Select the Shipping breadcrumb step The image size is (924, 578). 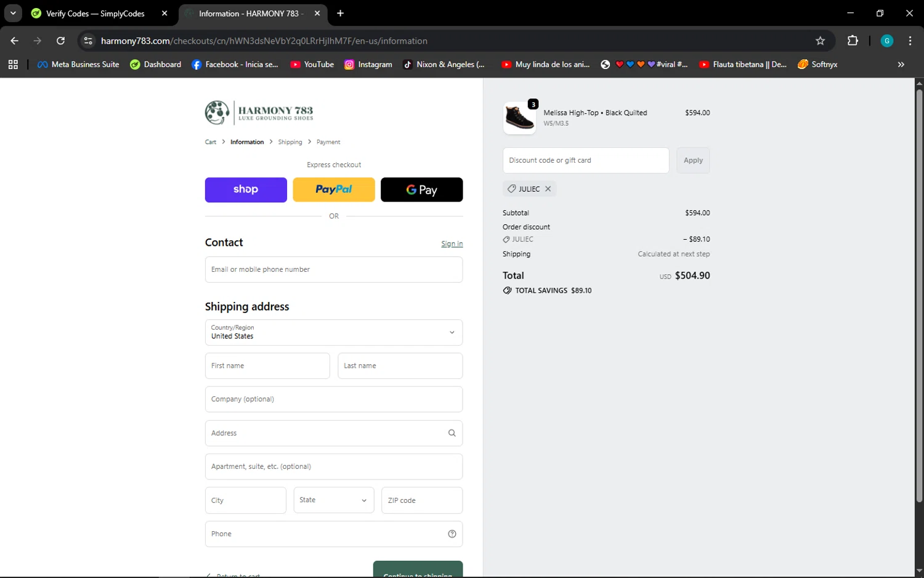[x=290, y=142]
